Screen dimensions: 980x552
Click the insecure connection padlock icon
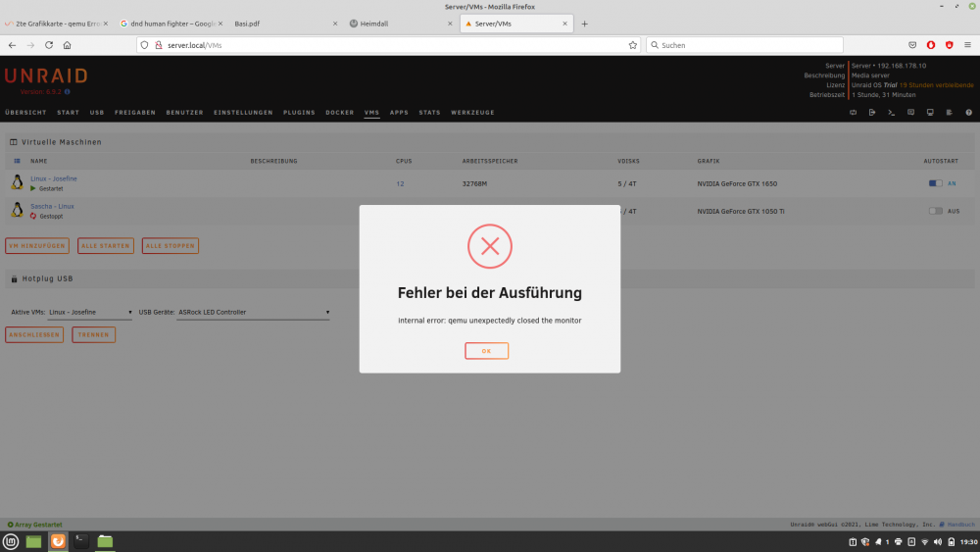(x=158, y=45)
